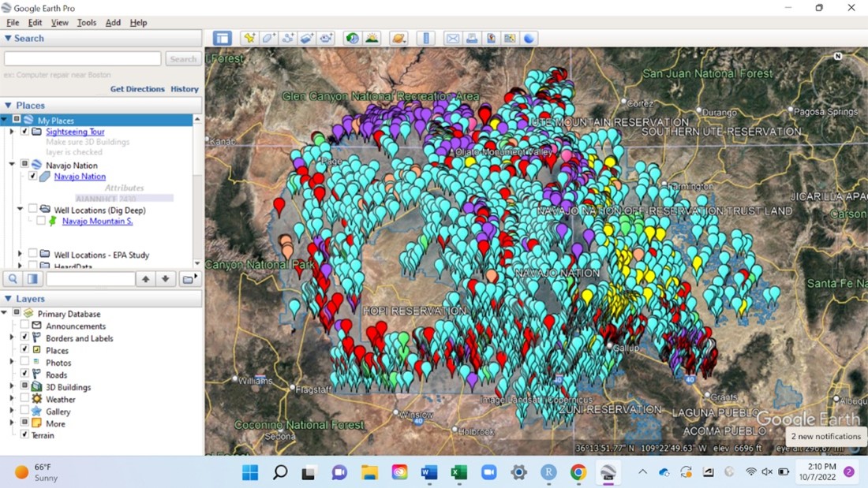Open the Add menu
The image size is (868, 488).
click(113, 23)
